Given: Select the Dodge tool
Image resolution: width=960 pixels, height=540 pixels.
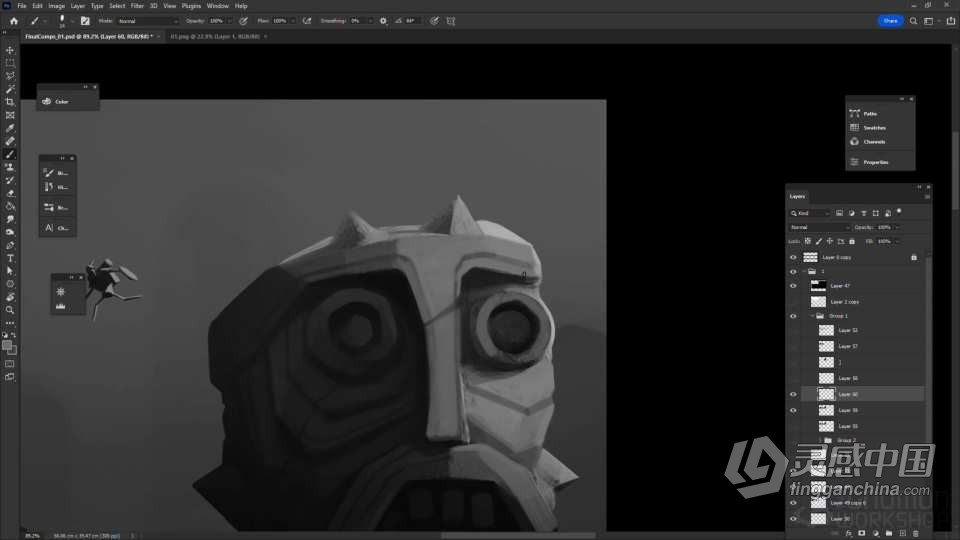Looking at the screenshot, I should coord(10,233).
